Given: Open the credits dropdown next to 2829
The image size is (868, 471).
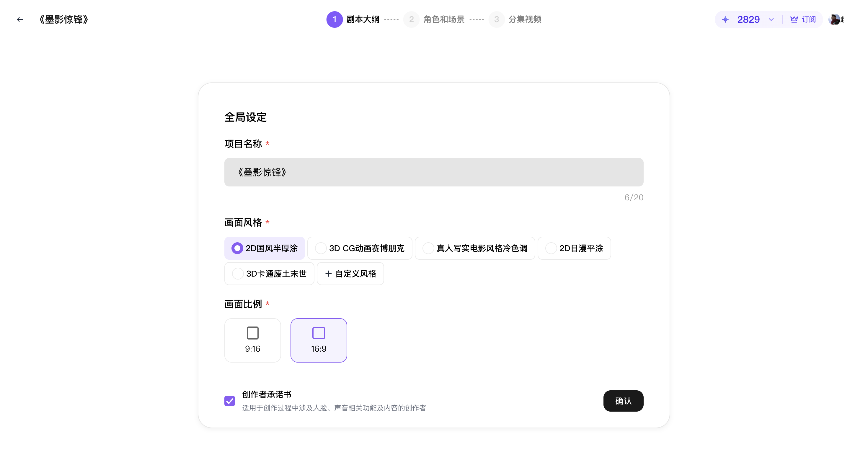Looking at the screenshot, I should pos(771,19).
